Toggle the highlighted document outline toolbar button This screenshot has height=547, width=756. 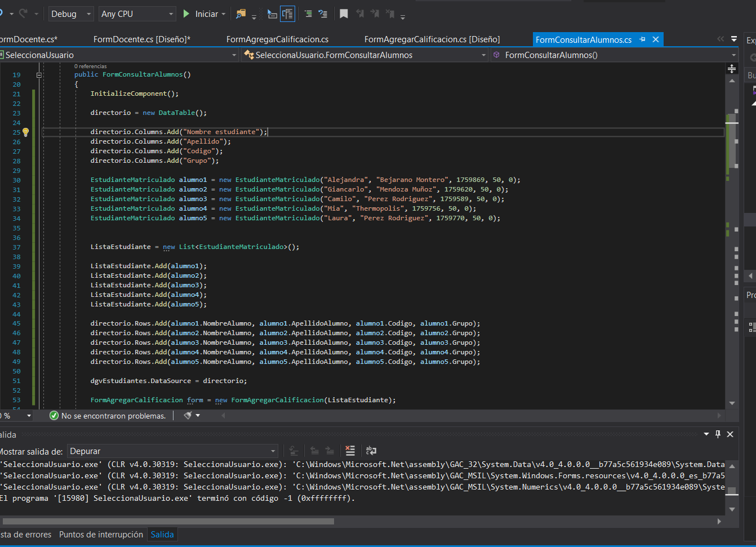287,14
